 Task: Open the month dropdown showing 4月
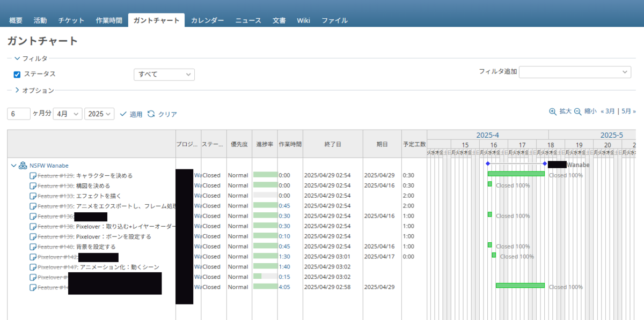click(x=68, y=114)
